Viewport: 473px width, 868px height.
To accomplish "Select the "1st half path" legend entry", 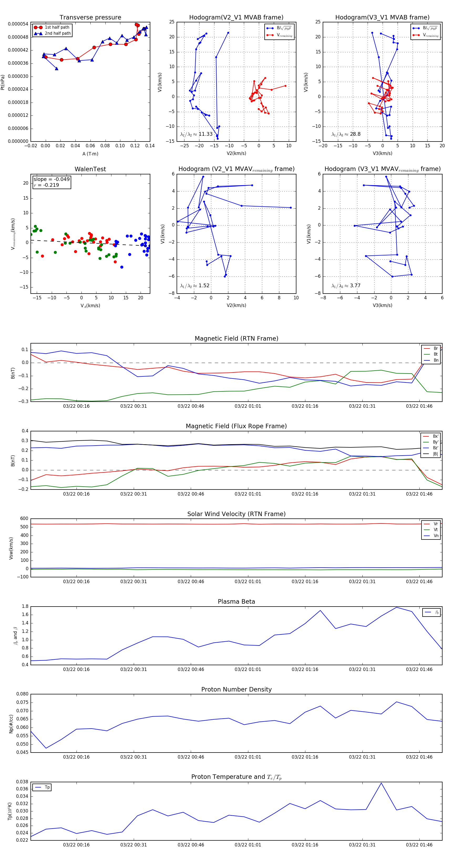I will [52, 27].
